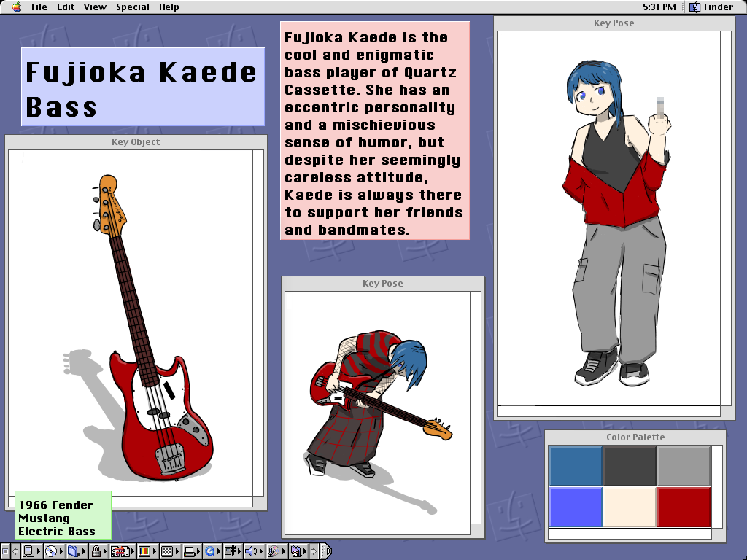The height and width of the screenshot is (560, 747).
Task: Open the Apple menu icon
Action: tap(17, 7)
